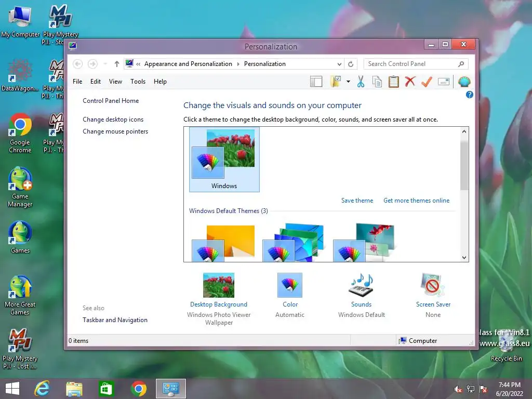Image resolution: width=532 pixels, height=399 pixels.
Task: Open Game Manager desktop shortcut
Action: [x=20, y=187]
